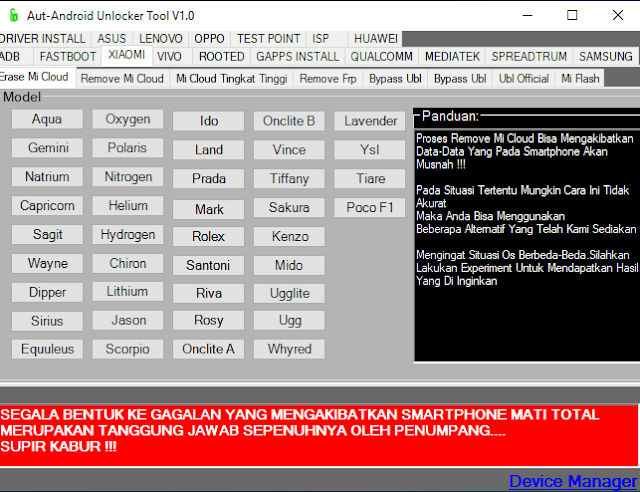Viewport: 640px width, 492px height.
Task: Choose the Lithium model
Action: click(x=128, y=292)
